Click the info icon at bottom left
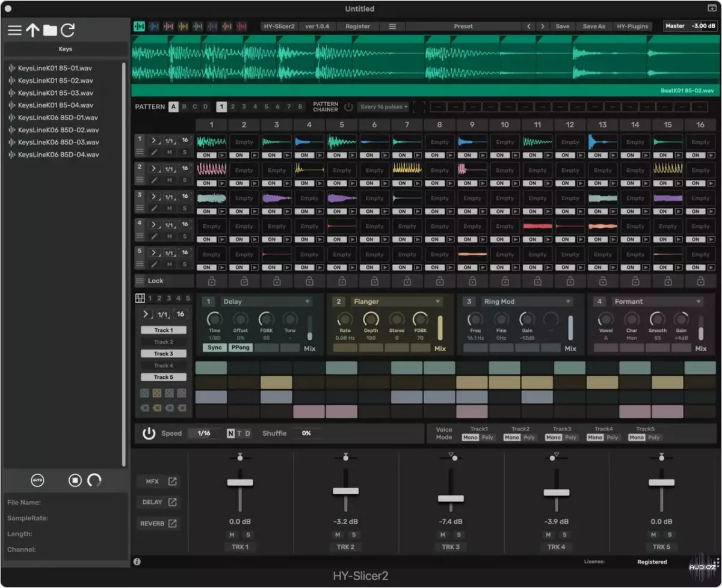The width and height of the screenshot is (722, 588). pyautogui.click(x=137, y=562)
